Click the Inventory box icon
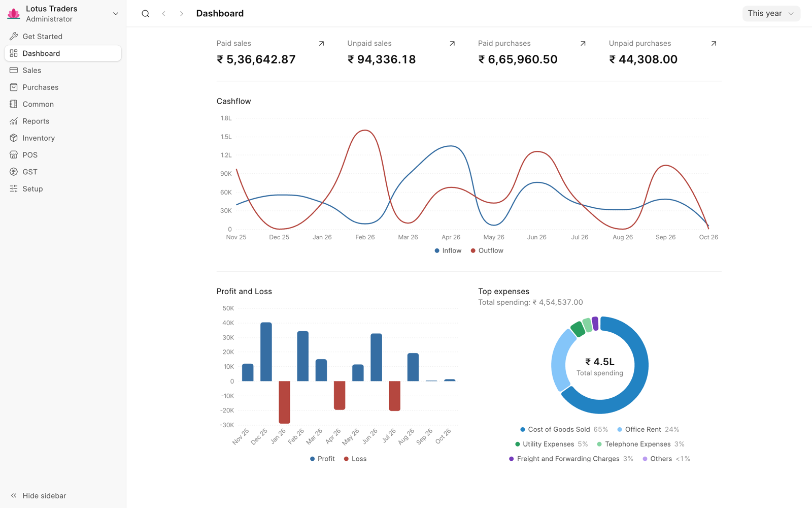Screen dimensions: 812x508 14,138
